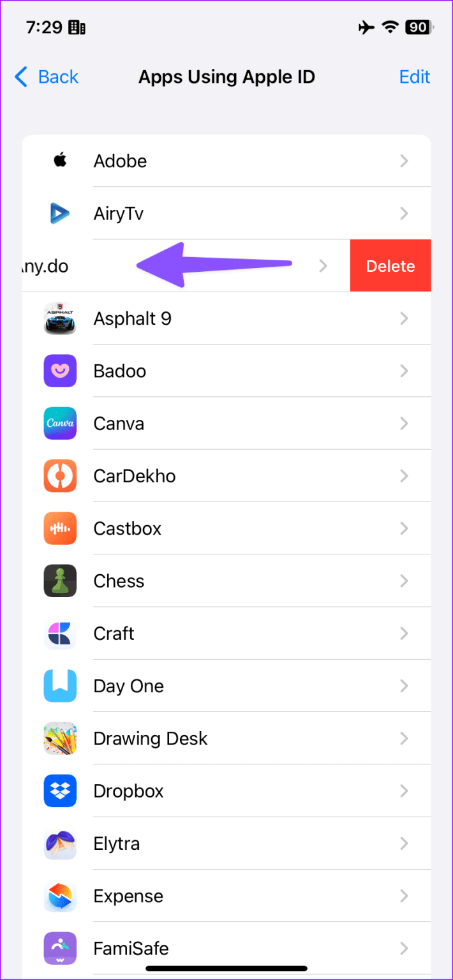The height and width of the screenshot is (980, 453).
Task: Tap the Day One journal icon
Action: (59, 686)
